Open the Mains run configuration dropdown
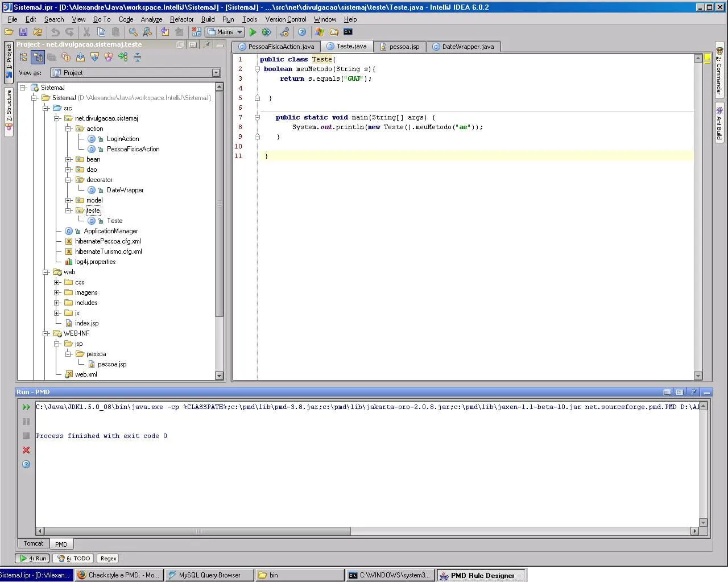 (x=225, y=32)
